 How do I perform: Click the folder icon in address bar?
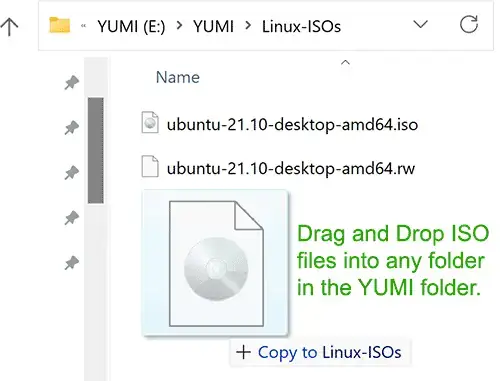click(x=59, y=25)
